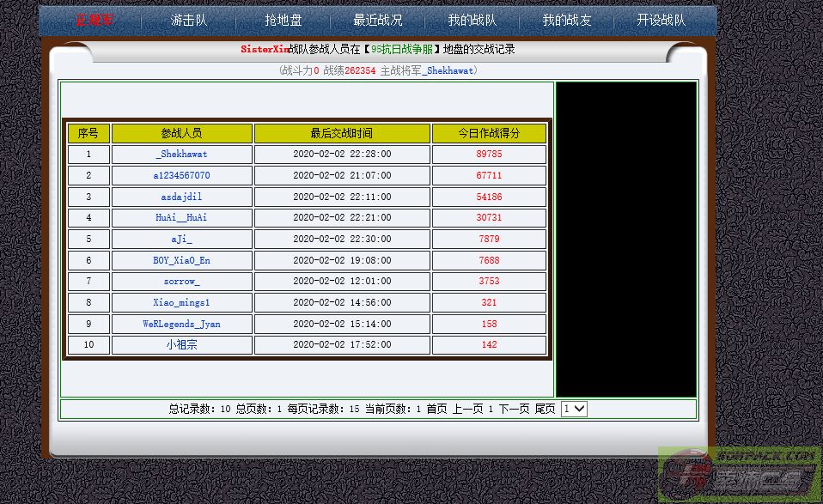Go to the 抢地盘 tab

click(x=283, y=20)
